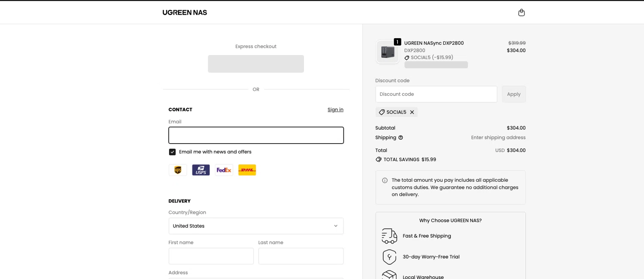Click the Why Choose UGREEN NAS? heading
This screenshot has width=644, height=279.
click(450, 221)
